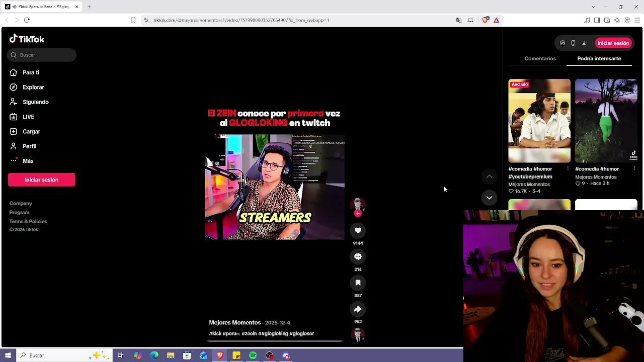Open Brave Leo AI sparkle icon
This screenshot has height=362, width=644.
[x=617, y=20]
